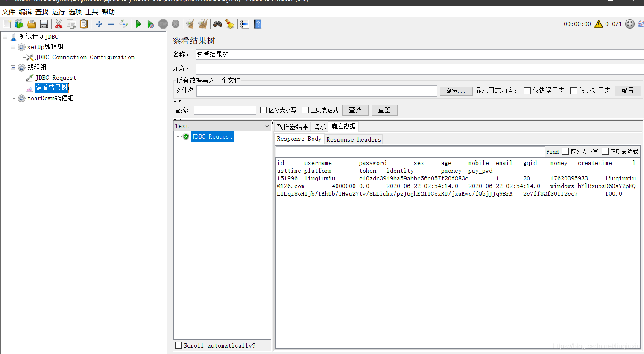The width and height of the screenshot is (644, 354).
Task: Click the Copy icon in toolbar
Action: 71,24
